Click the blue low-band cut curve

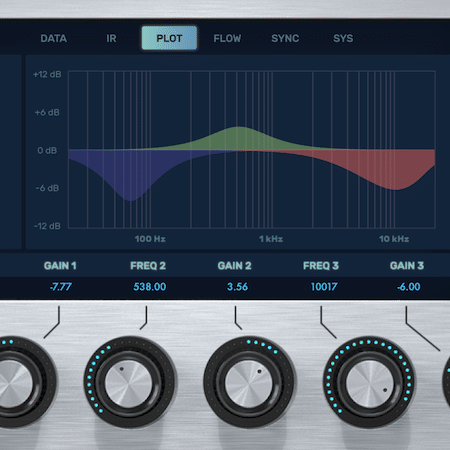130,173
